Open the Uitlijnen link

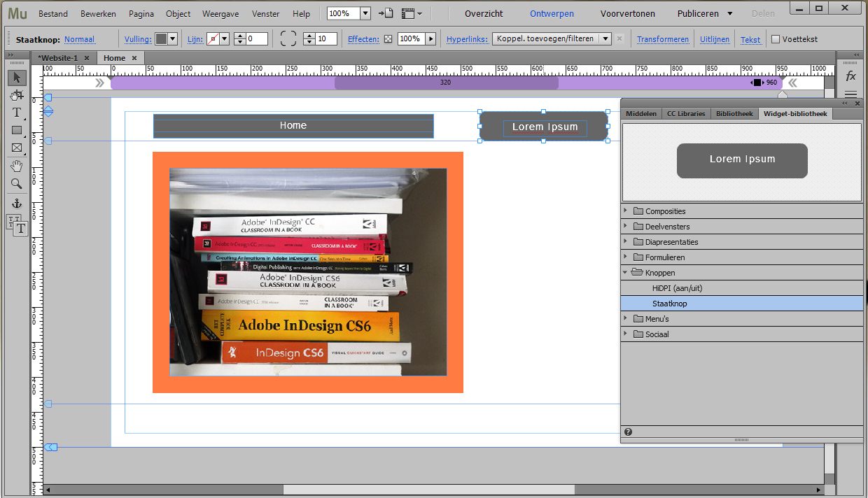(x=715, y=39)
